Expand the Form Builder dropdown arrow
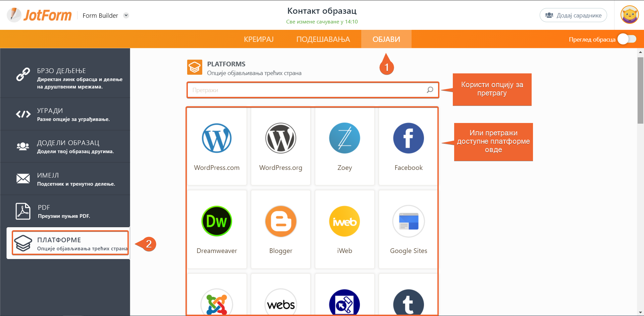This screenshot has height=316, width=644. click(x=126, y=15)
